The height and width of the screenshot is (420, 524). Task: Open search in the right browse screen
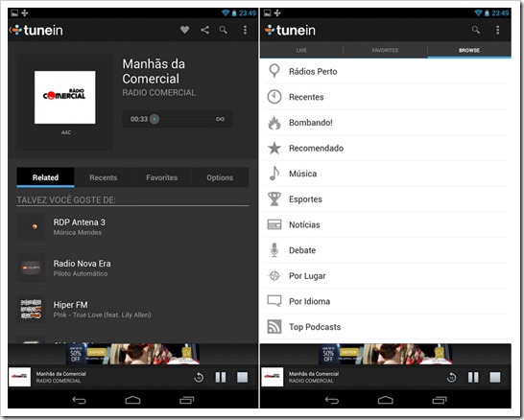coord(476,30)
